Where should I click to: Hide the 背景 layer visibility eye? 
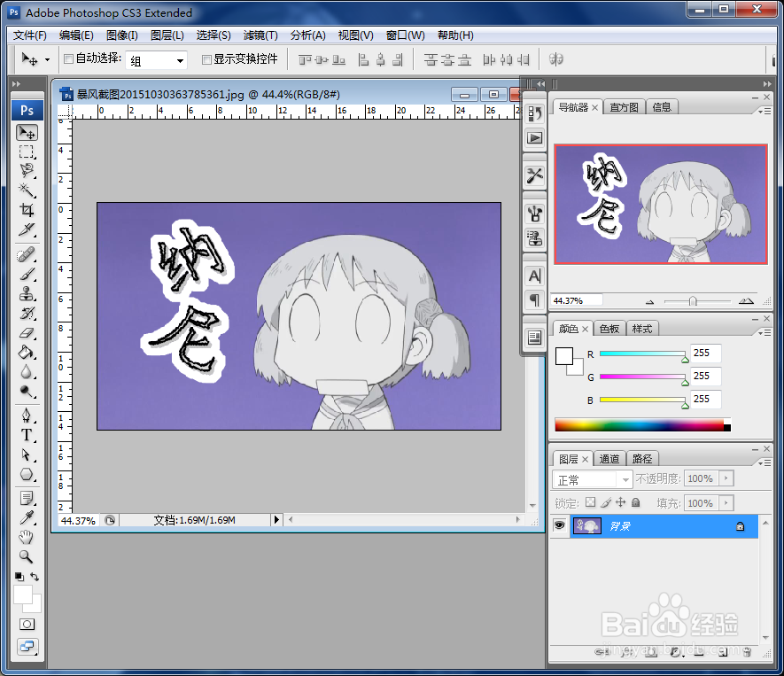(x=559, y=525)
